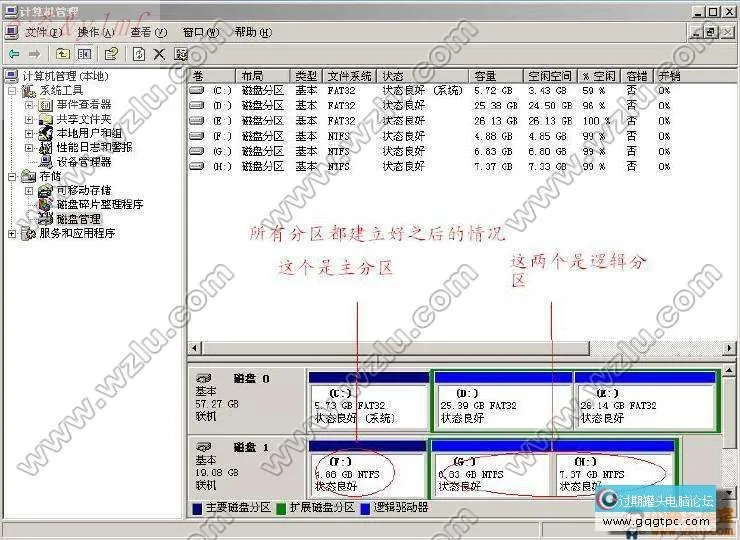This screenshot has width=740, height=540.
Task: Select the 本地用户和组 tree icon
Action: [46, 134]
